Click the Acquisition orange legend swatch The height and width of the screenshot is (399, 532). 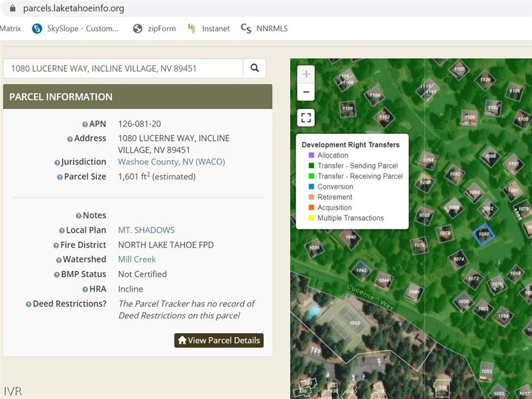point(311,207)
